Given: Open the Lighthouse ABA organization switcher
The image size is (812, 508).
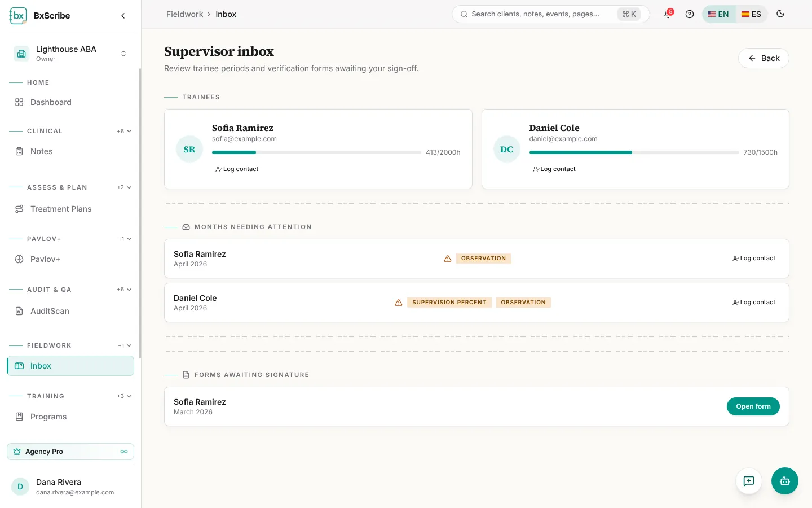Looking at the screenshot, I should [70, 54].
